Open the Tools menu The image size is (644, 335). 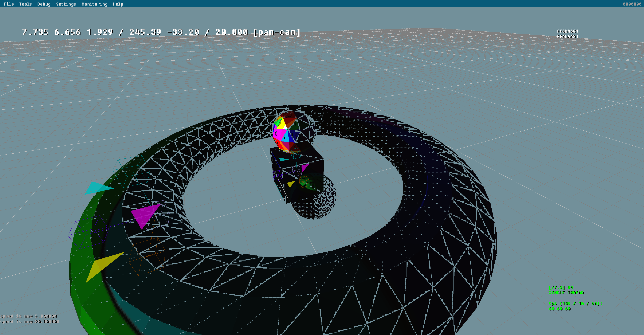tap(25, 4)
